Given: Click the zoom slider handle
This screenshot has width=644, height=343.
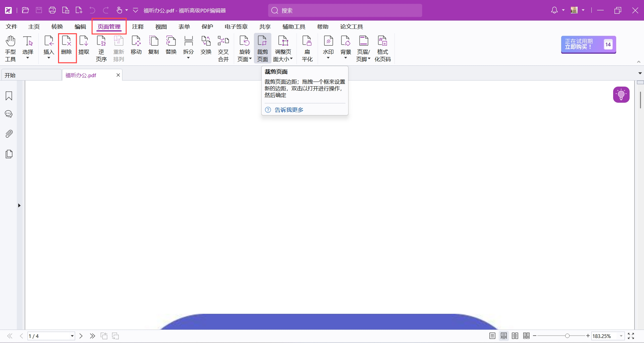Looking at the screenshot, I should 567,336.
